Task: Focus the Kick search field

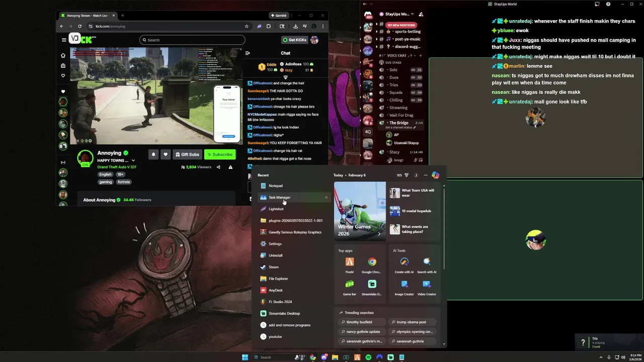Action: pos(192,40)
